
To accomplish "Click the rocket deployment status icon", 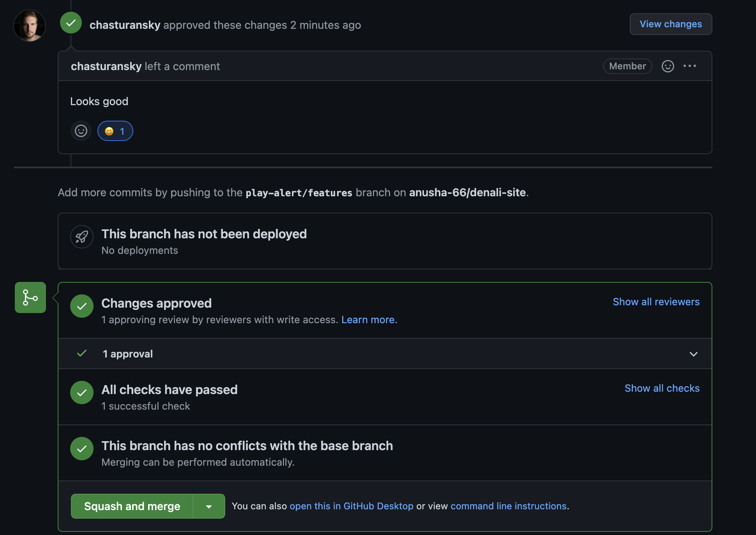I will pyautogui.click(x=81, y=237).
